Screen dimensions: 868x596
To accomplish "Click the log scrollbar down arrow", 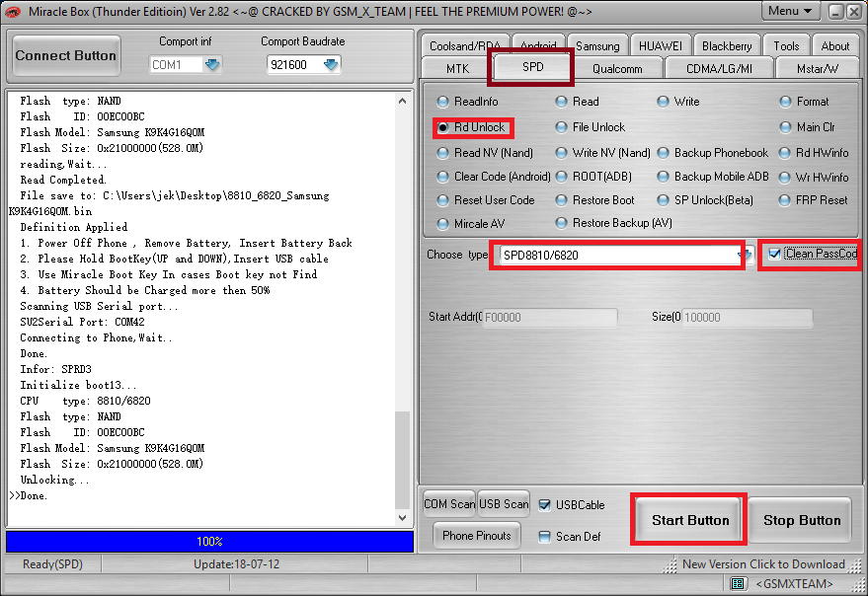I will coord(403,517).
